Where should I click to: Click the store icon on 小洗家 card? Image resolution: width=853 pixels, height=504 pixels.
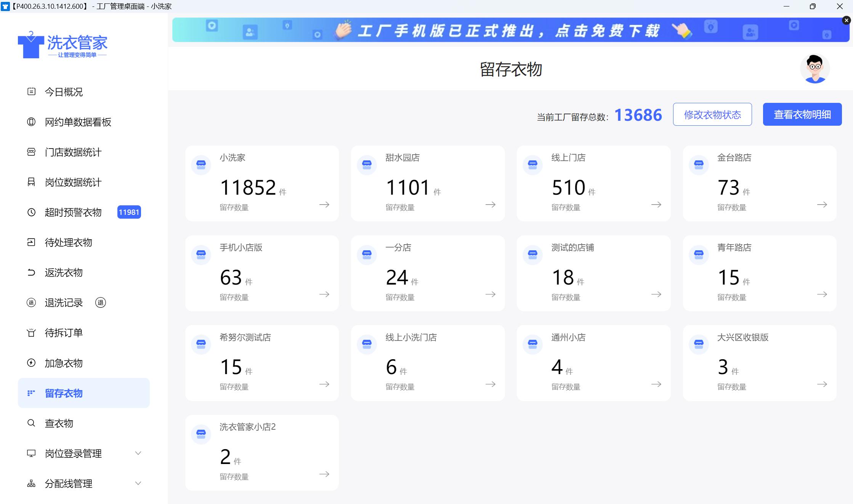201,165
